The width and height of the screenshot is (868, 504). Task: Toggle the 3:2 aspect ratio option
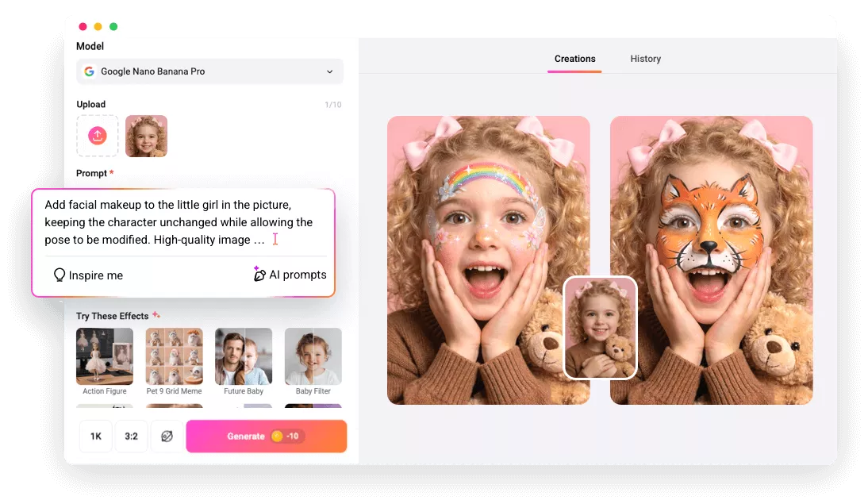pos(131,436)
